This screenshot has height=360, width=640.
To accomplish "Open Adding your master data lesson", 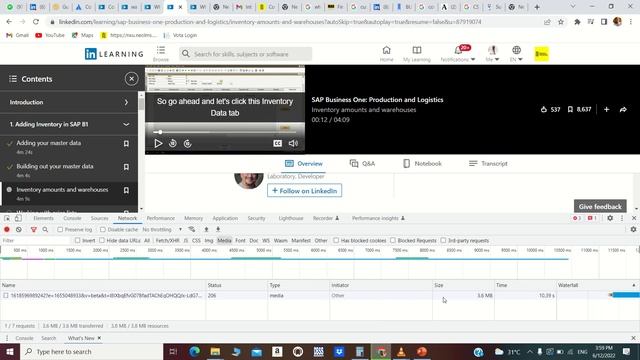I will click(x=49, y=143).
